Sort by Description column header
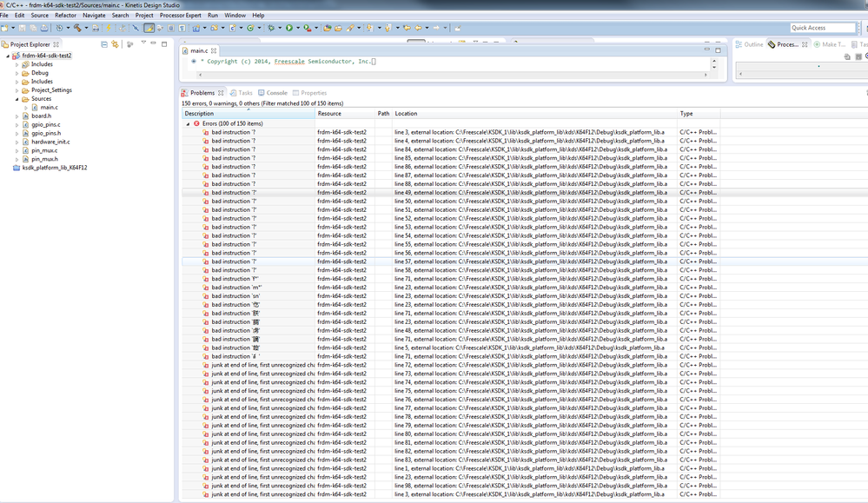 coord(248,114)
